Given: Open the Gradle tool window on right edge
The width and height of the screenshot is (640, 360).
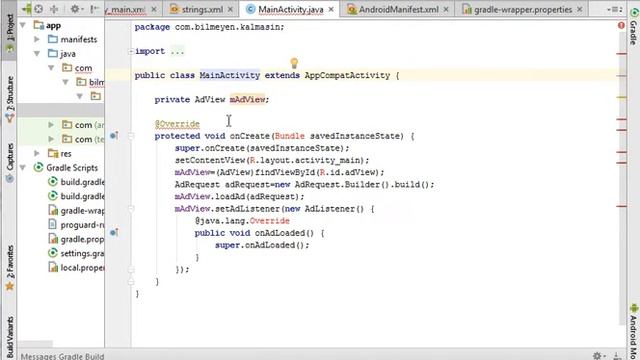Looking at the screenshot, I should click(634, 26).
